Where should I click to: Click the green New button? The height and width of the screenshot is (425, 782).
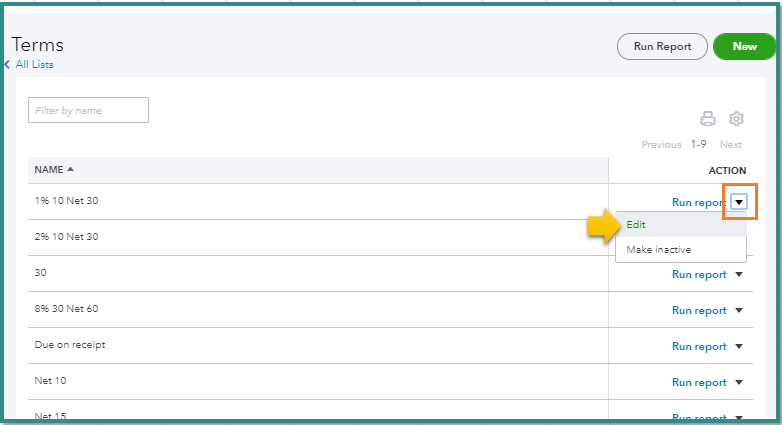tap(744, 46)
